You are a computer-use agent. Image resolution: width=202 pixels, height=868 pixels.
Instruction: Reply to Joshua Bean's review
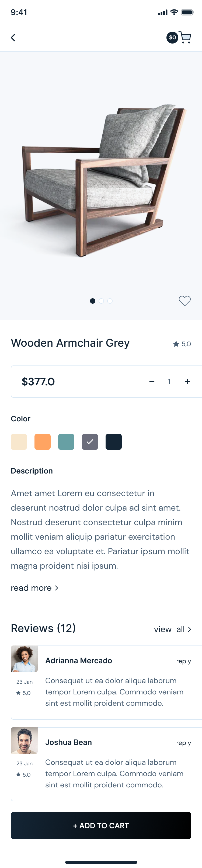tap(183, 743)
